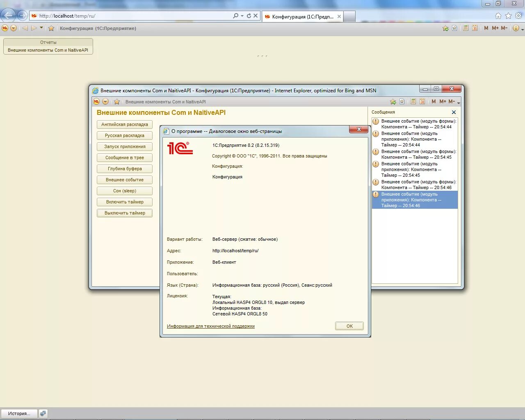Click the M button in popup window toolbar
525x420 pixels.
(434, 102)
